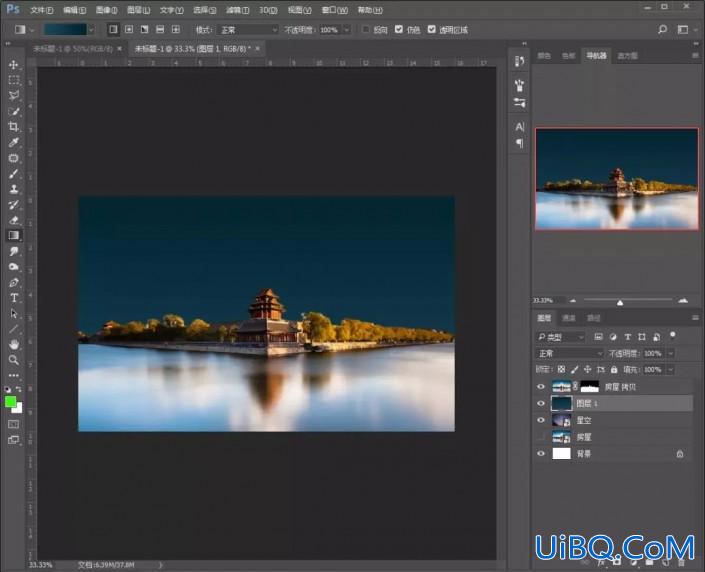Adjust the navigator zoom slider
Image resolution: width=705 pixels, height=572 pixels.
click(620, 302)
